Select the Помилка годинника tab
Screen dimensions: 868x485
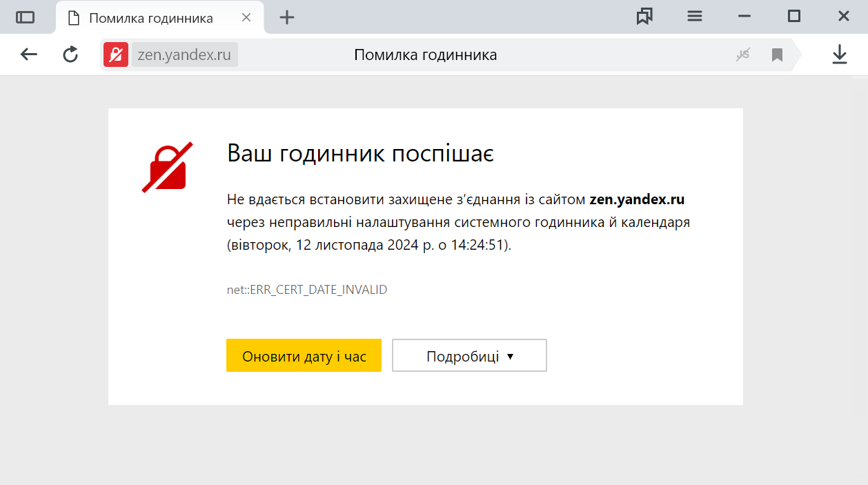point(159,17)
